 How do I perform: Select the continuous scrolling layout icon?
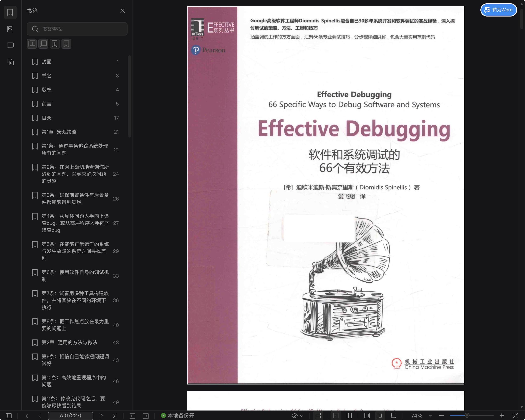(318, 416)
